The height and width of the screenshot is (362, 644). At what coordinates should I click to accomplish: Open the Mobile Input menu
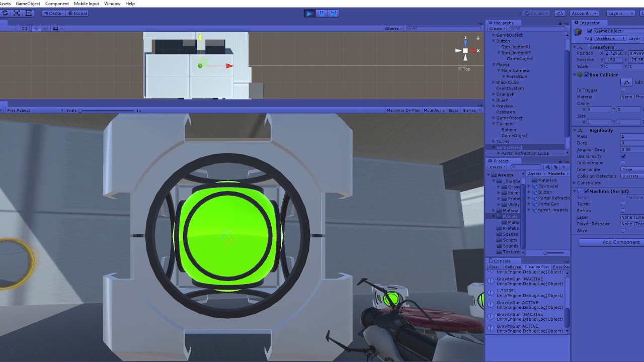coord(87,4)
